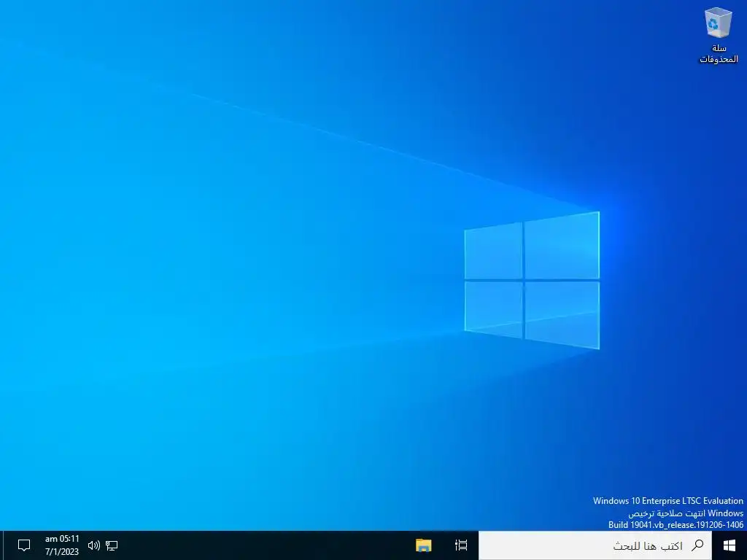
Task: Open clock showing 05:11 am
Action: [x=62, y=545]
